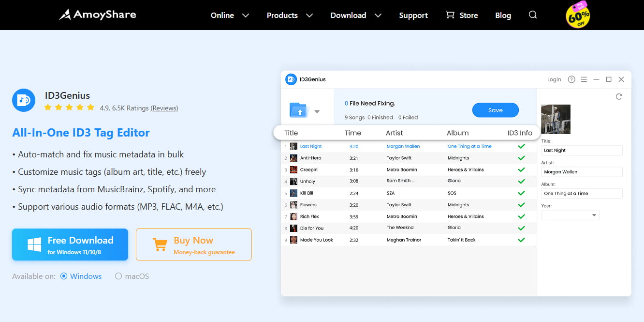644x322 pixels.
Task: Click the Windows logo on Free Download button
Action: 34,245
